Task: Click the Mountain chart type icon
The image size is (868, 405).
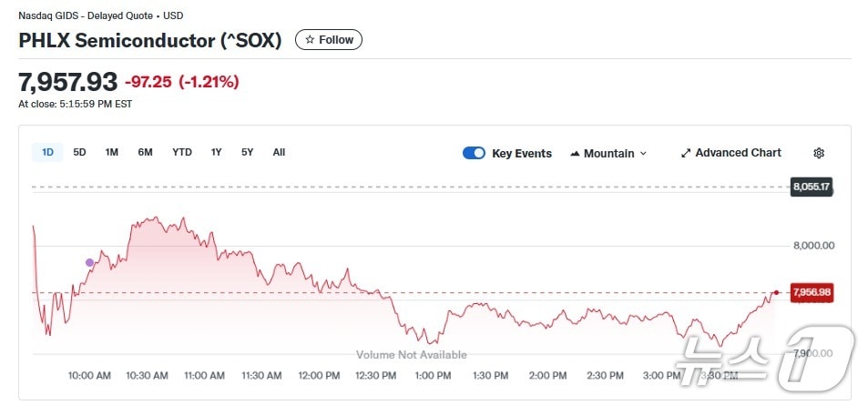Action: pos(575,154)
